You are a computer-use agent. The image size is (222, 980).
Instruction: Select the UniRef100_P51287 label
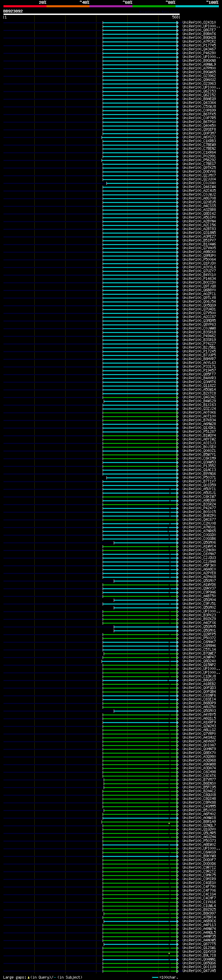[x=199, y=431]
